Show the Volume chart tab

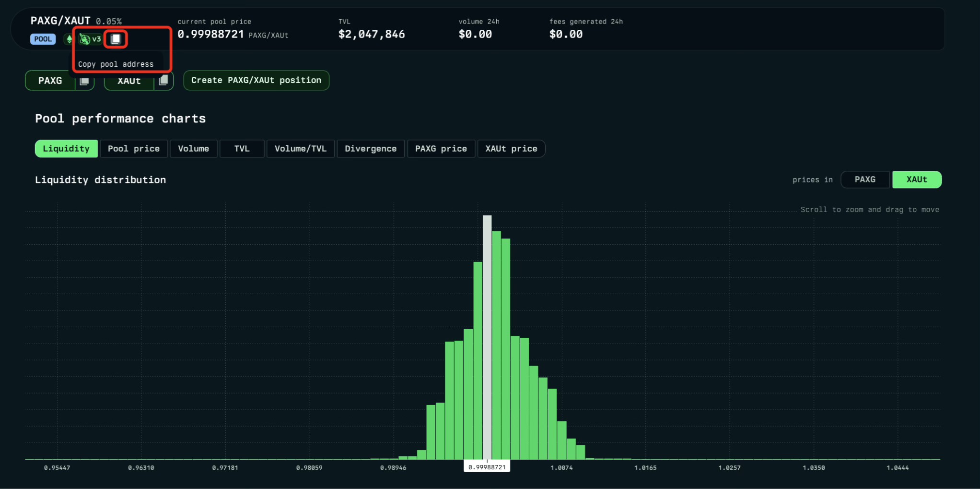(193, 149)
